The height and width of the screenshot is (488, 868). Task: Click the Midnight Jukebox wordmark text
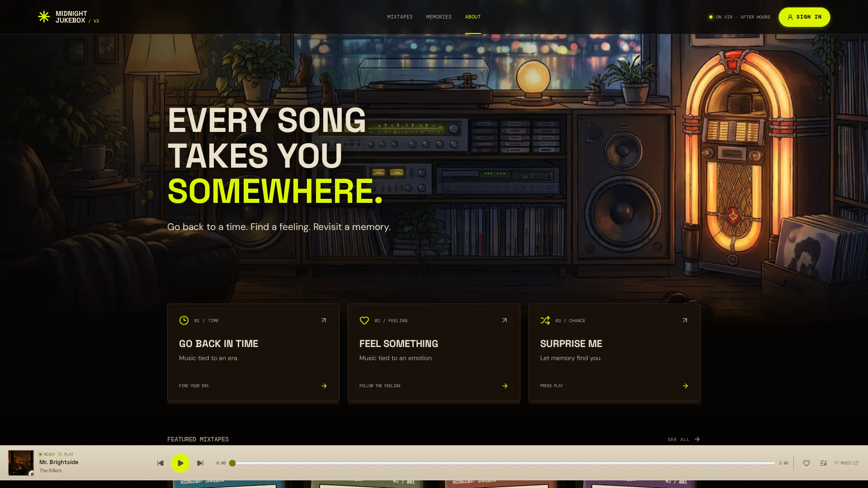pos(71,17)
